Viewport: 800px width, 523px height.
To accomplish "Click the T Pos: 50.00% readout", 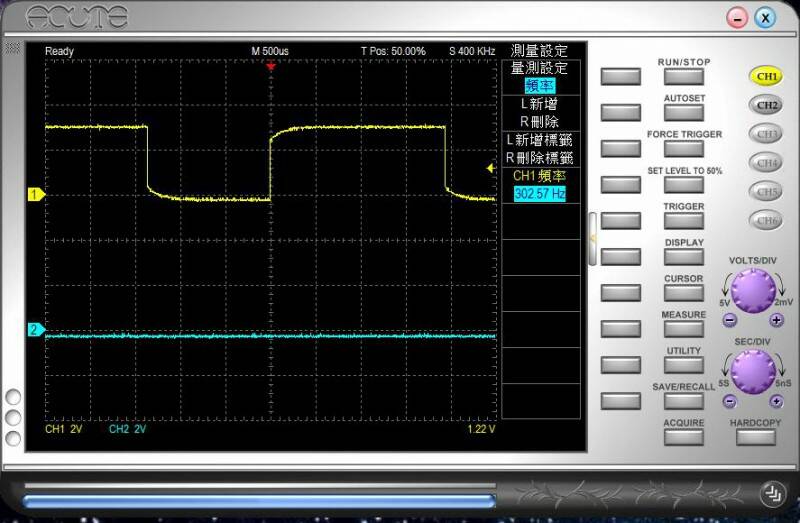I will tap(393, 51).
